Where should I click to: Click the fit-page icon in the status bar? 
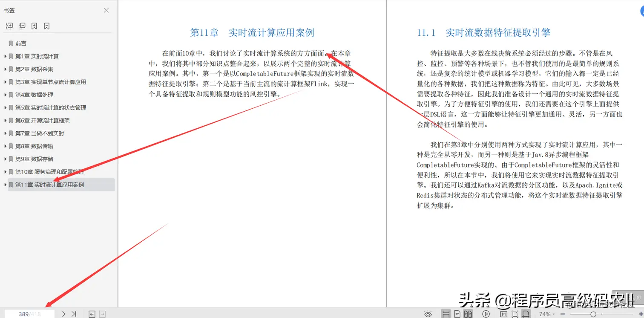515,314
